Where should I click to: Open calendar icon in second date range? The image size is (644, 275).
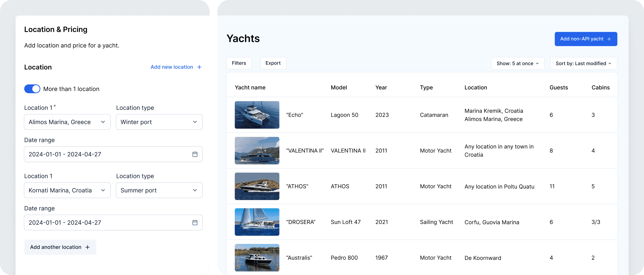(x=195, y=222)
